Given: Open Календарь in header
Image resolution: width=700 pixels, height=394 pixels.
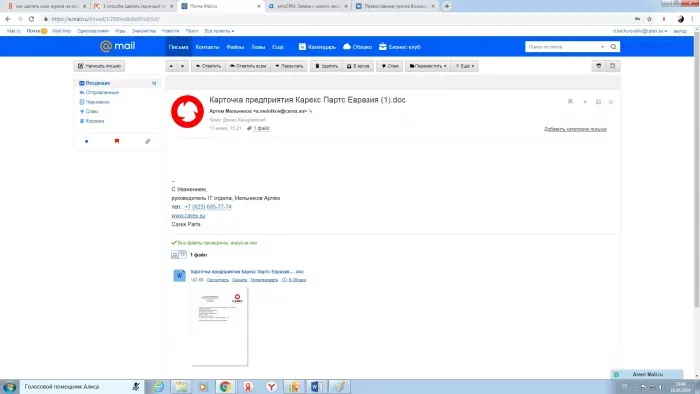Looking at the screenshot, I should [x=317, y=47].
